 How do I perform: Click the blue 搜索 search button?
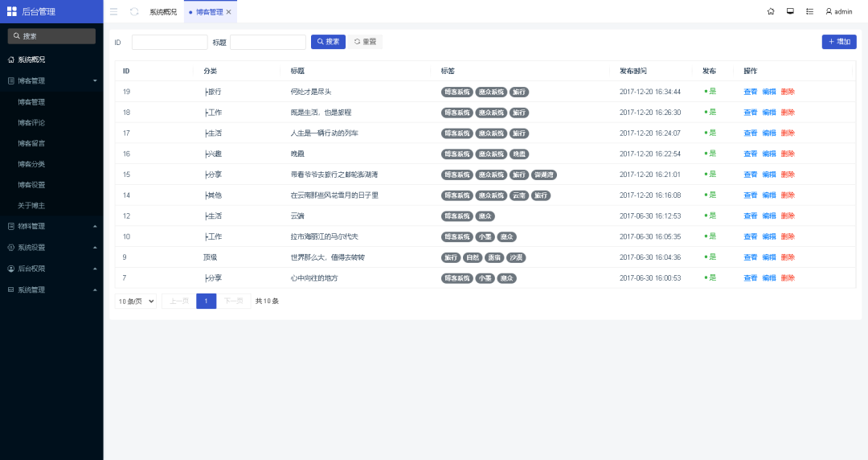pos(328,42)
